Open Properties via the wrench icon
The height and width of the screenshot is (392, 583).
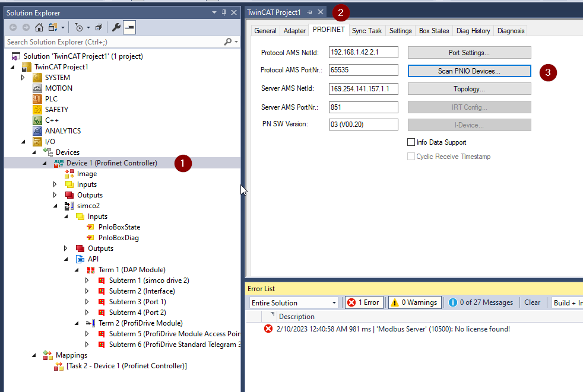pos(116,27)
